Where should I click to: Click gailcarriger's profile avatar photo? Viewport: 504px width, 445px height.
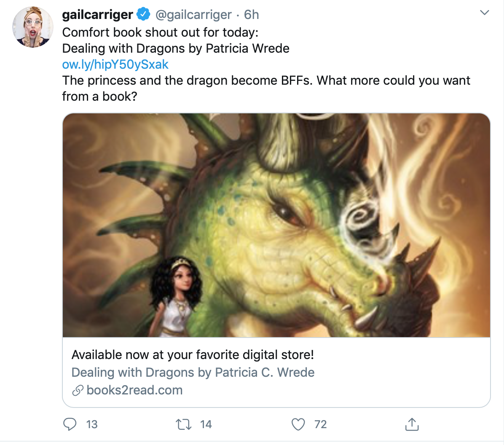pos(33,27)
